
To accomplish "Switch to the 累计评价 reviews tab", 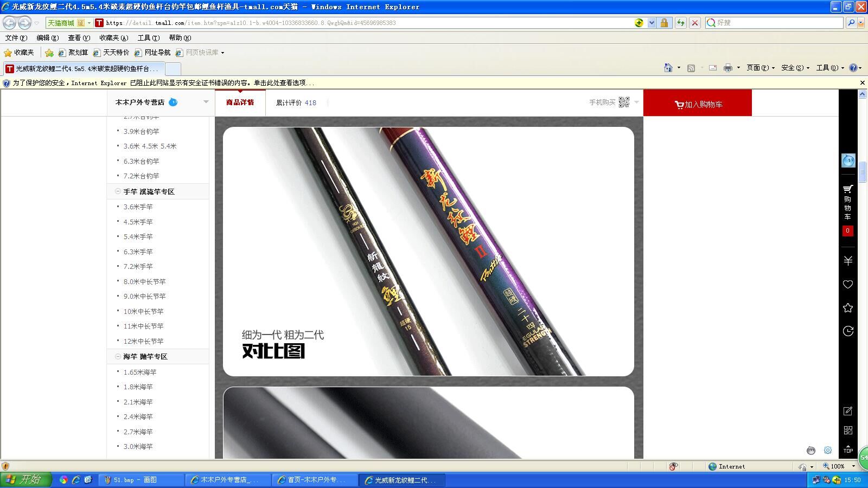I will coord(296,102).
